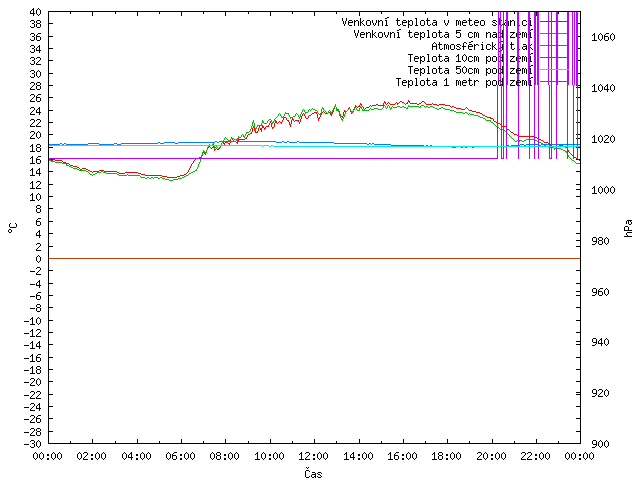
Task: Click the x-axis title 'Čas'
Action: (313, 473)
